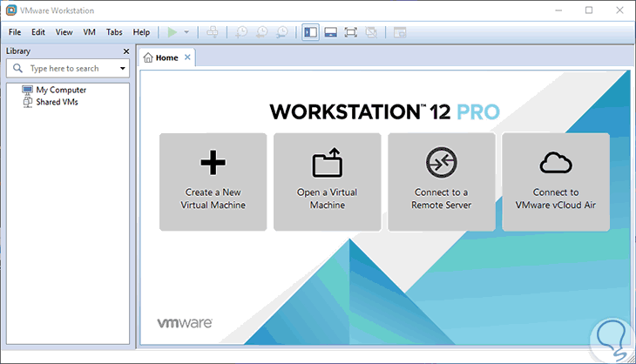The width and height of the screenshot is (636, 364).
Task: Open the File menu
Action: point(15,32)
